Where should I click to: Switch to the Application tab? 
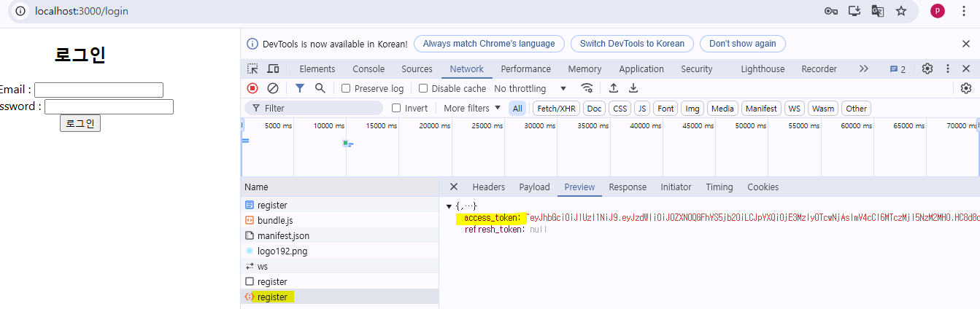coord(641,69)
